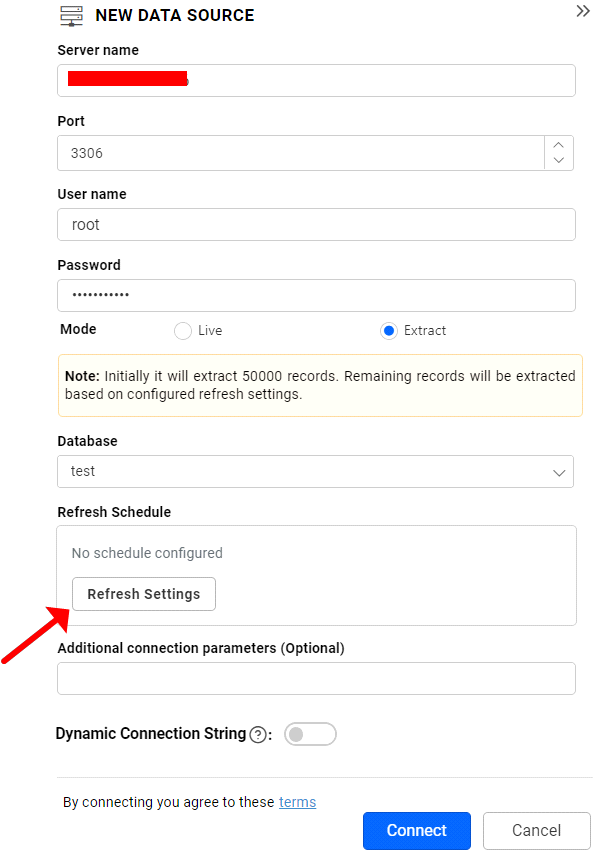Increment the Port with the up stepper arrow
Screen dimensions: 597x859
click(x=558, y=146)
